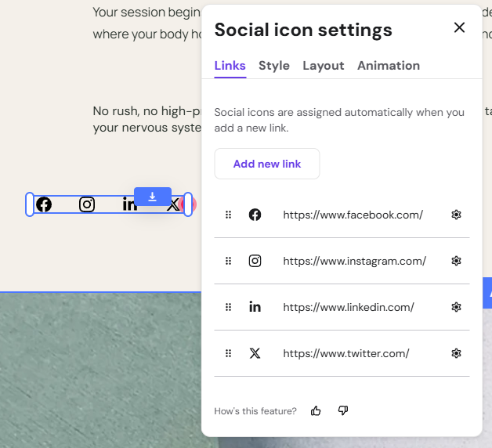Open settings gear for Facebook link
This screenshot has height=448, width=492.
(456, 215)
